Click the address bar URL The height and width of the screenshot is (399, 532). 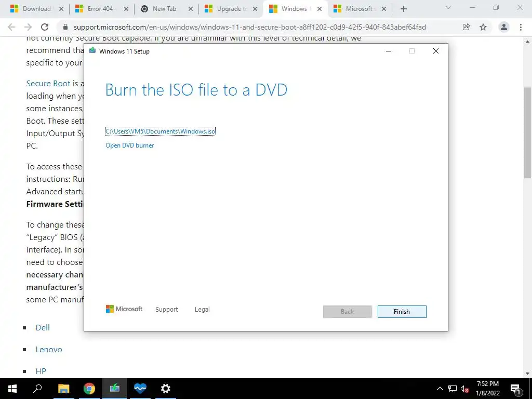[x=250, y=27]
